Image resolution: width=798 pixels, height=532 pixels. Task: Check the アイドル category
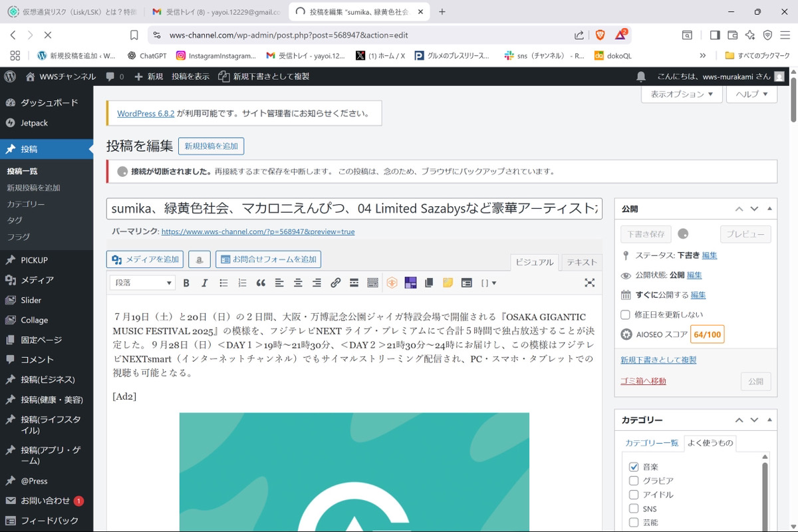pyautogui.click(x=634, y=495)
